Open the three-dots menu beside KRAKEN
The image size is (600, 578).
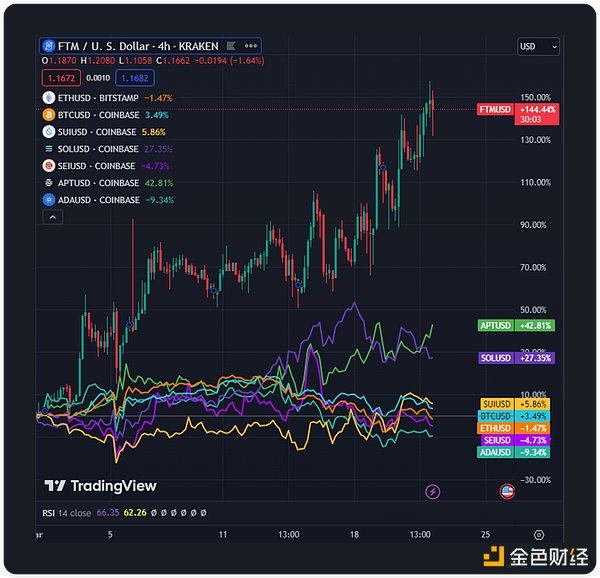tap(253, 46)
